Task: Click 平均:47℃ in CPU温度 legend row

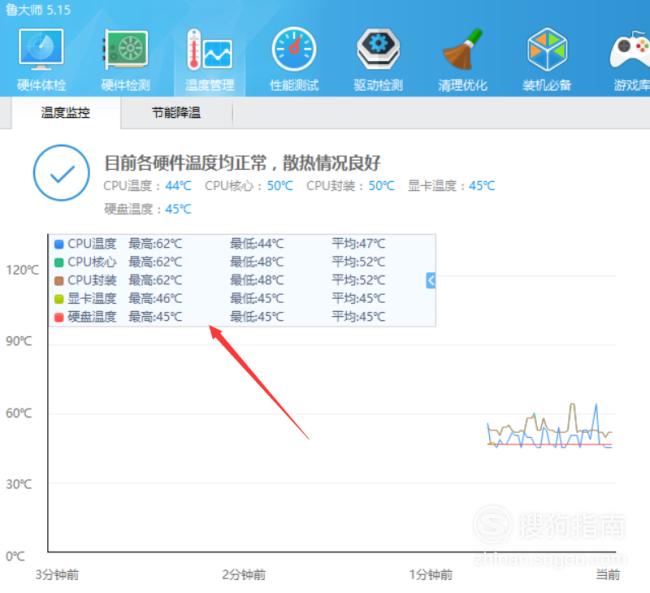Action: click(x=358, y=243)
